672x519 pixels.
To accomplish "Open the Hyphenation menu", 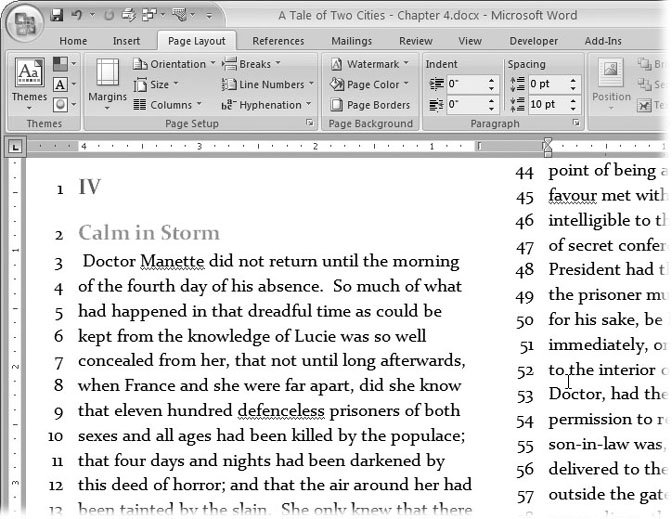I will [x=266, y=104].
